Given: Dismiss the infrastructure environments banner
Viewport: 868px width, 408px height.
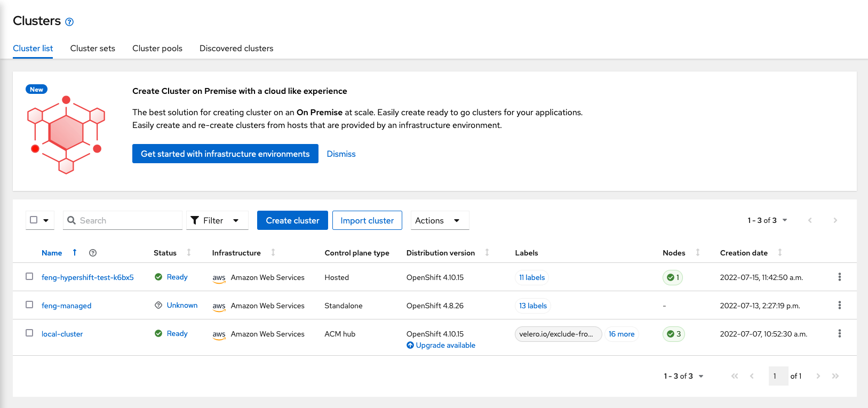Looking at the screenshot, I should [341, 154].
